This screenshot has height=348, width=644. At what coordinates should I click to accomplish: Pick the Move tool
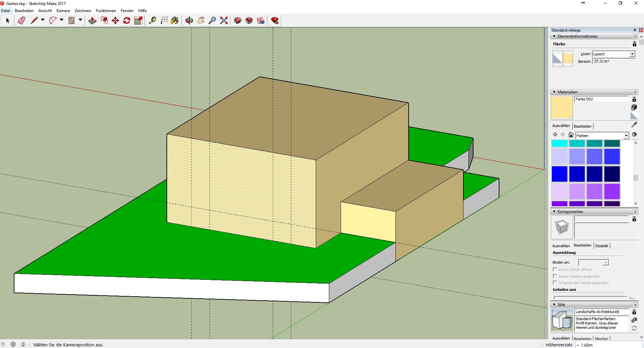pyautogui.click(x=115, y=21)
